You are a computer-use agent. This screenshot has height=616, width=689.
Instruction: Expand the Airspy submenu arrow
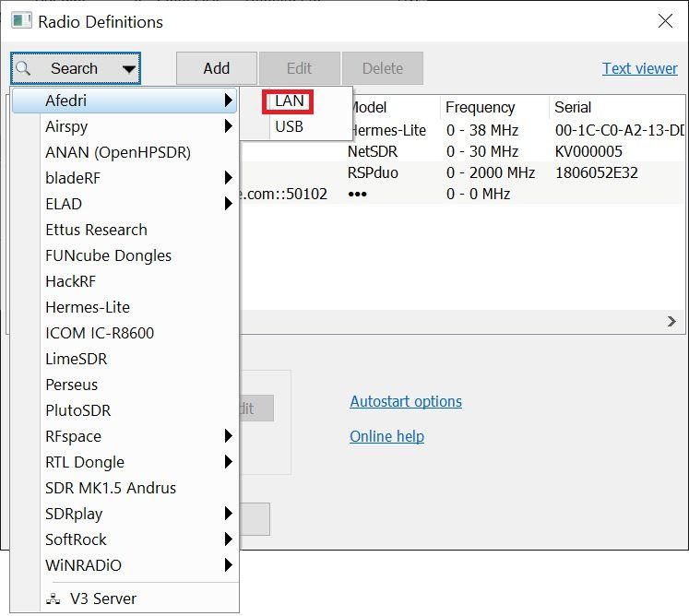[228, 126]
